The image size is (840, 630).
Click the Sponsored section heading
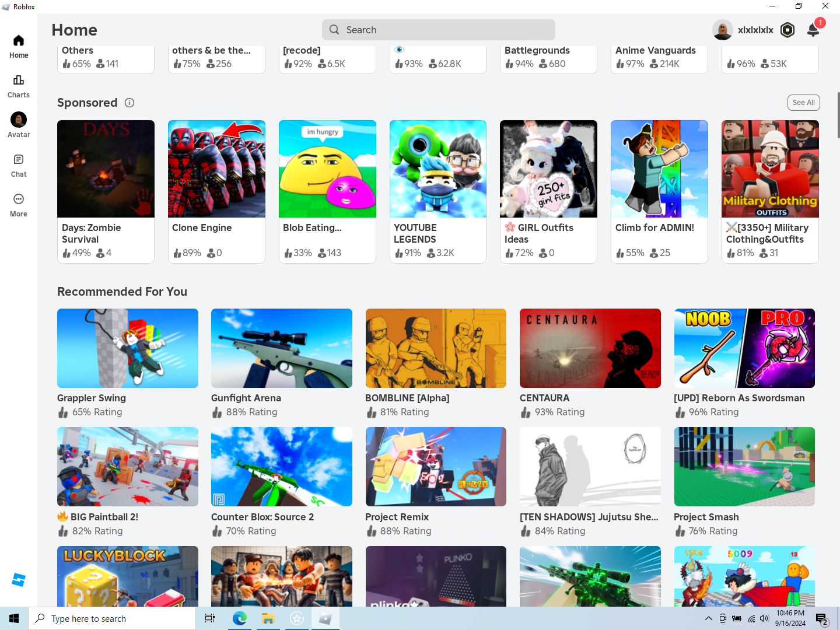[87, 103]
